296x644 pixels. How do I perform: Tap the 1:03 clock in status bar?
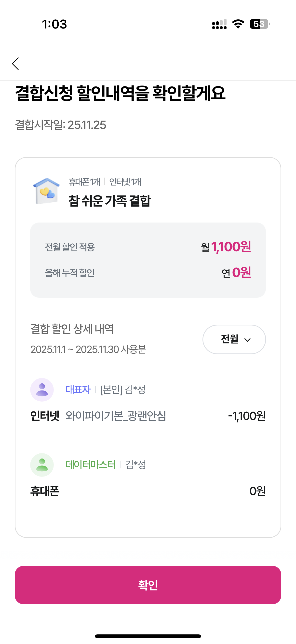pos(54,24)
